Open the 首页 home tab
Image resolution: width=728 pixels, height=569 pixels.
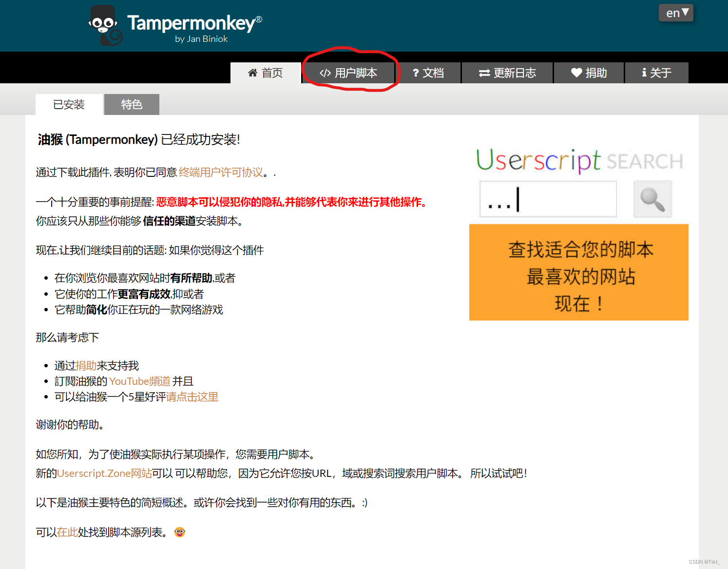pos(266,73)
